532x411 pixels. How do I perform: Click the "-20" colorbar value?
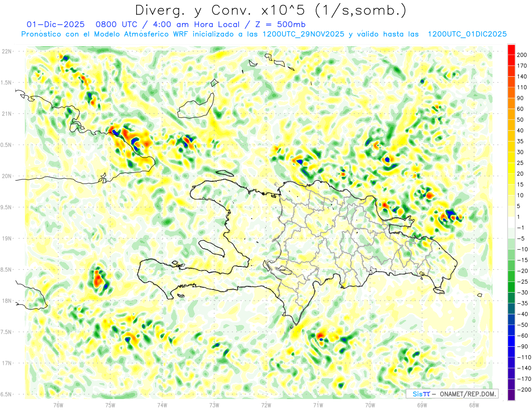pos(522,271)
